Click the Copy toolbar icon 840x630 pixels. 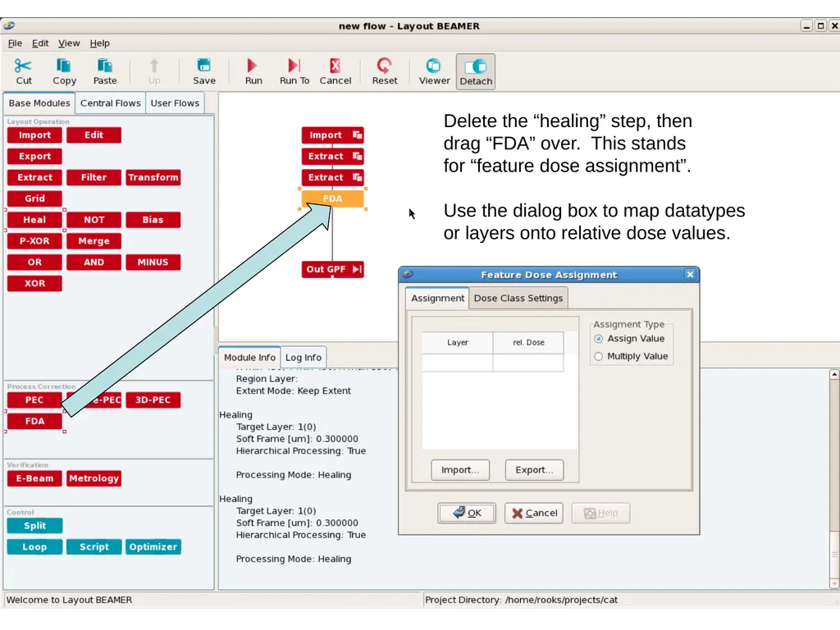[64, 66]
